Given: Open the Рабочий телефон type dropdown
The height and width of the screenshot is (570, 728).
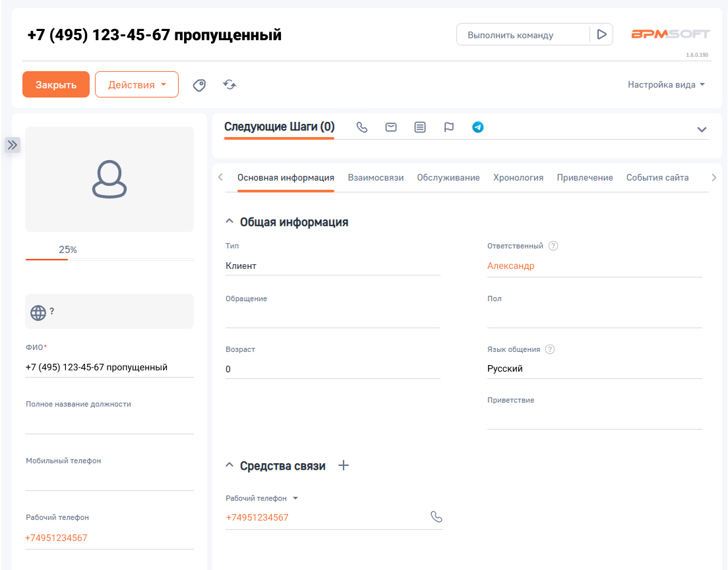Looking at the screenshot, I should (295, 499).
